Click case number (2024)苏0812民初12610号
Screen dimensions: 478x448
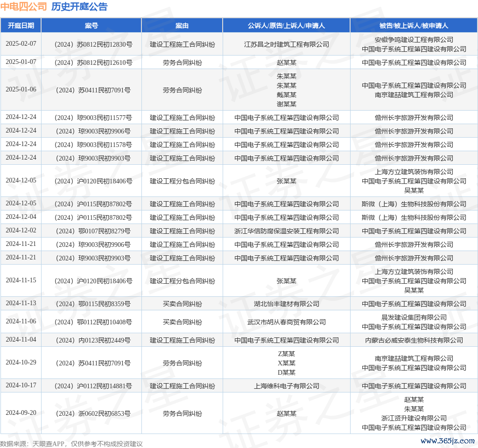[93, 63]
